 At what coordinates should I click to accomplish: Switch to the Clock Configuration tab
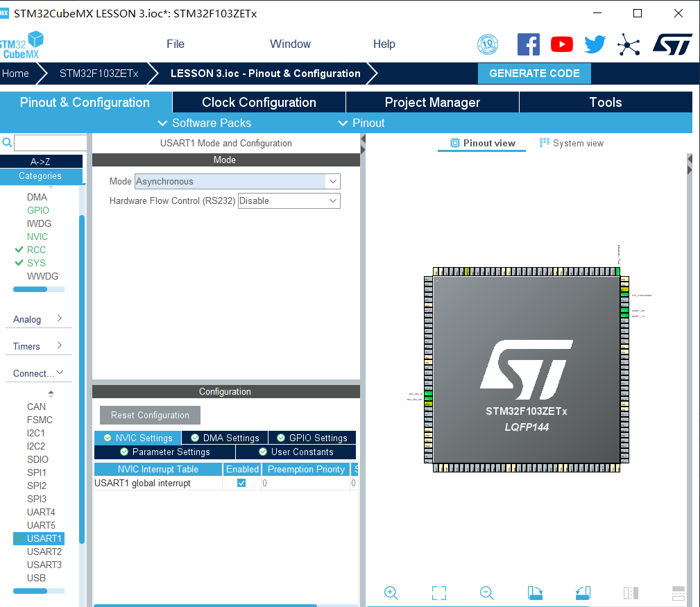[258, 102]
